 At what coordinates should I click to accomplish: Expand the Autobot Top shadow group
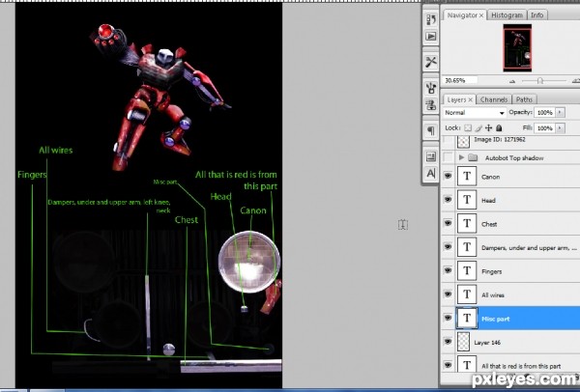[x=461, y=157]
